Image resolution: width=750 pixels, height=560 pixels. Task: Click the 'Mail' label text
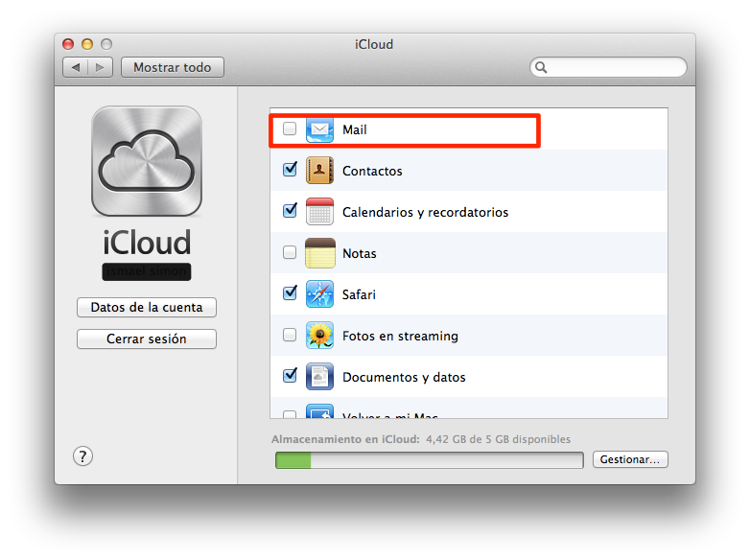pos(355,129)
